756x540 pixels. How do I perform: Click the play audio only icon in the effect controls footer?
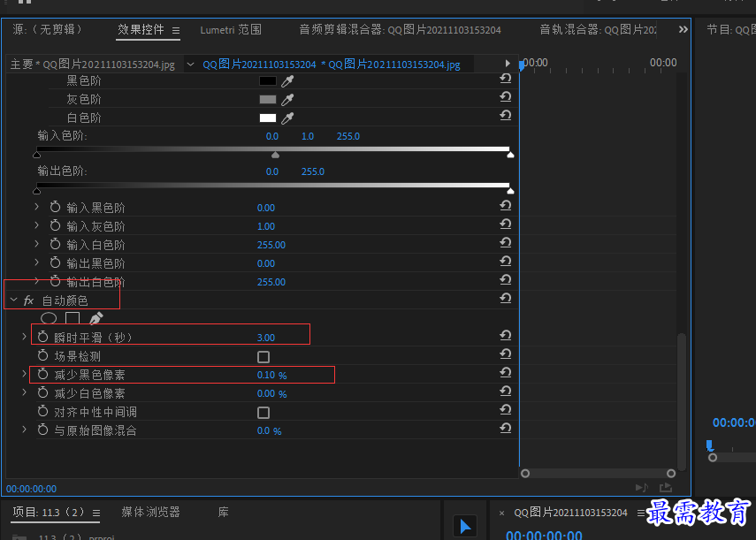pyautogui.click(x=642, y=488)
